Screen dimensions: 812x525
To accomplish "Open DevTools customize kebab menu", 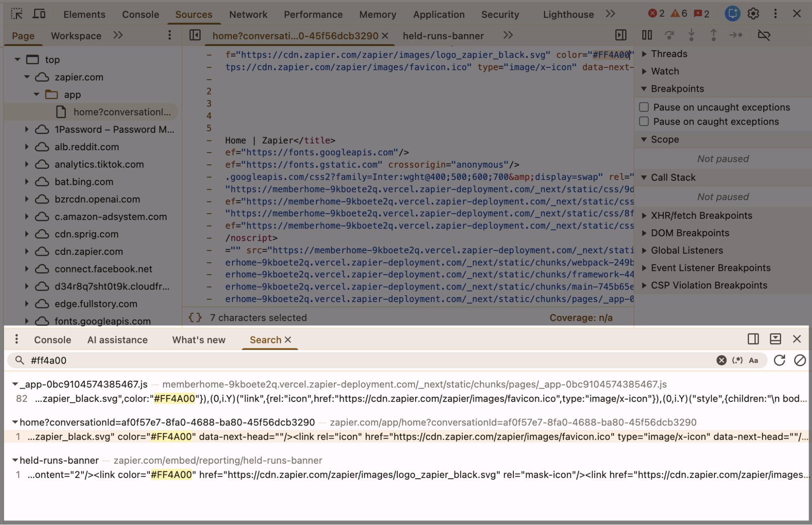I will [775, 14].
